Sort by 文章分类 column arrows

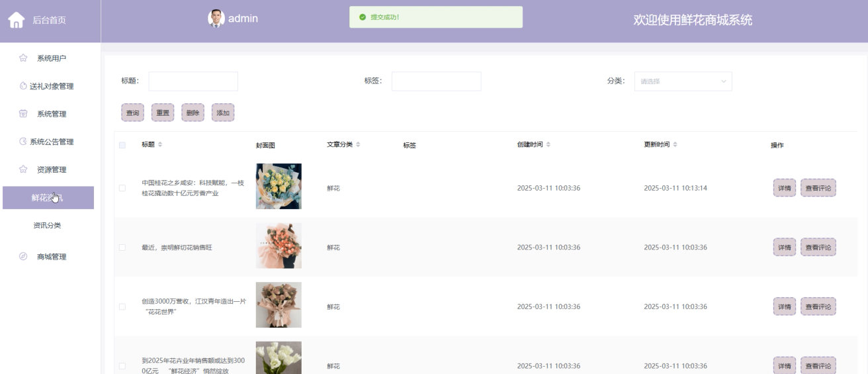[358, 144]
